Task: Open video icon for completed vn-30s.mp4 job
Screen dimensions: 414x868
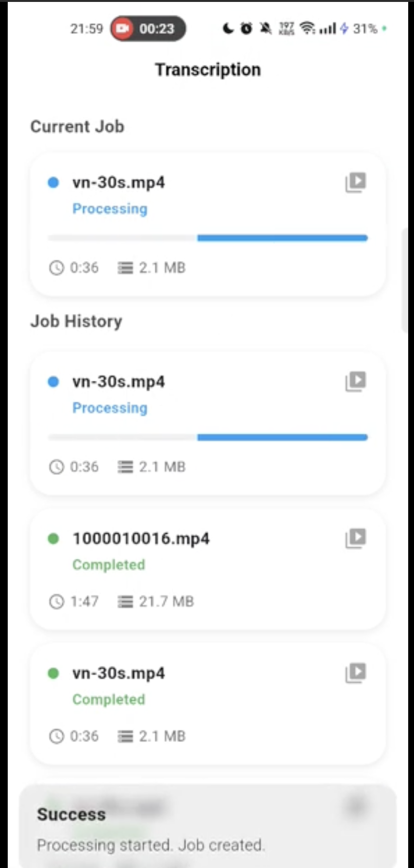Action: tap(355, 673)
